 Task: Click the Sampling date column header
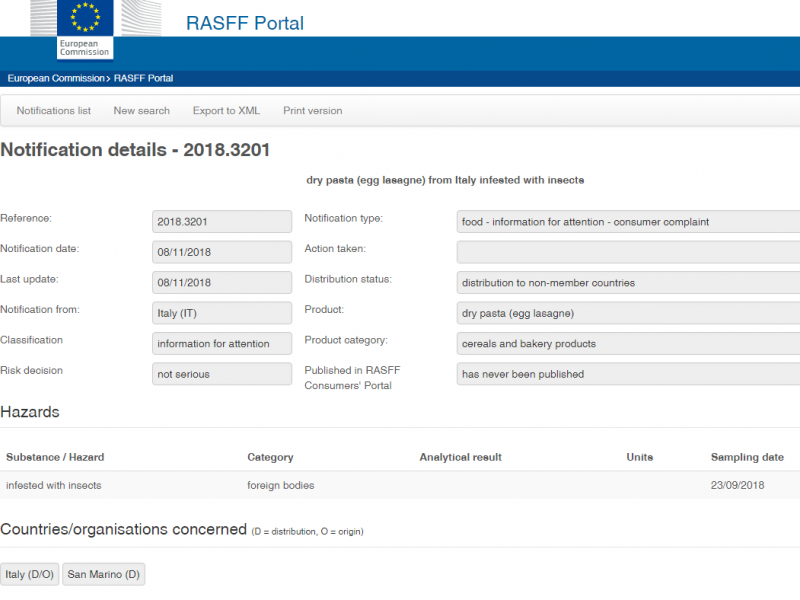pos(747,457)
